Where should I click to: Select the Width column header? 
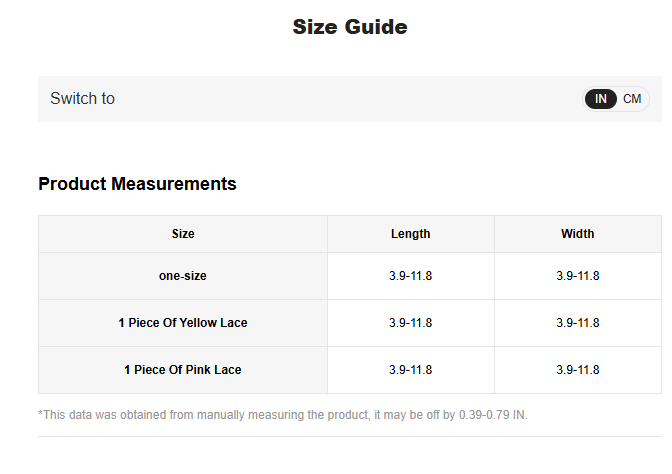577,234
